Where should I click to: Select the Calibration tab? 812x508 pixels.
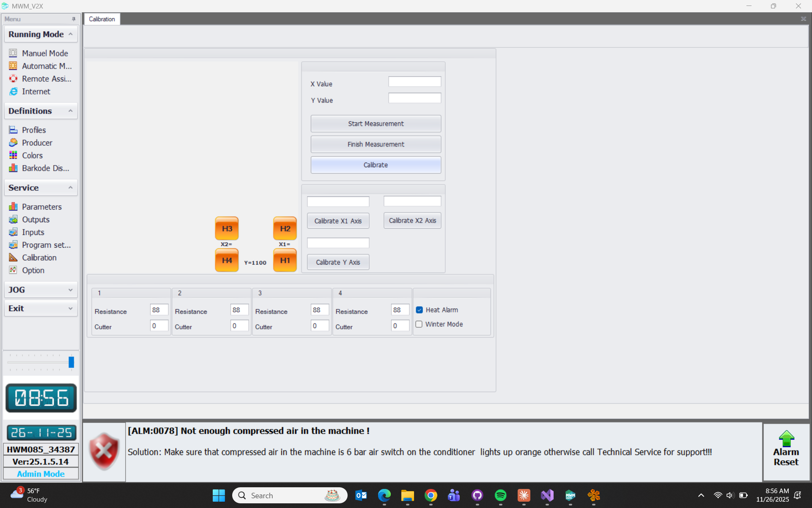click(x=102, y=19)
